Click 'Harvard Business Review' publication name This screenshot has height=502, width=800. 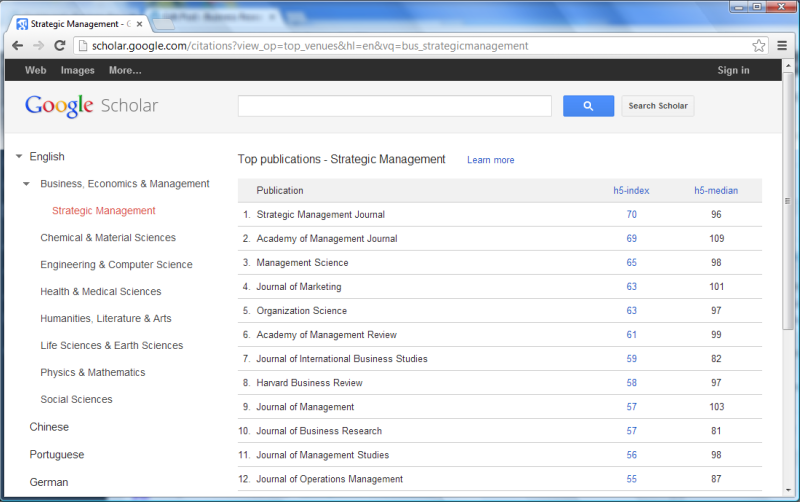pyautogui.click(x=309, y=383)
